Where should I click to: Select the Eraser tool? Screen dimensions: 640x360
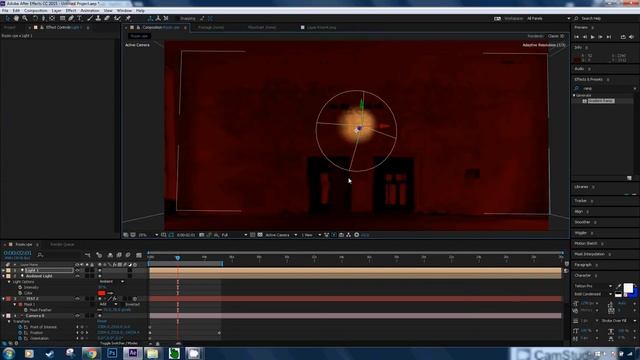click(107, 18)
